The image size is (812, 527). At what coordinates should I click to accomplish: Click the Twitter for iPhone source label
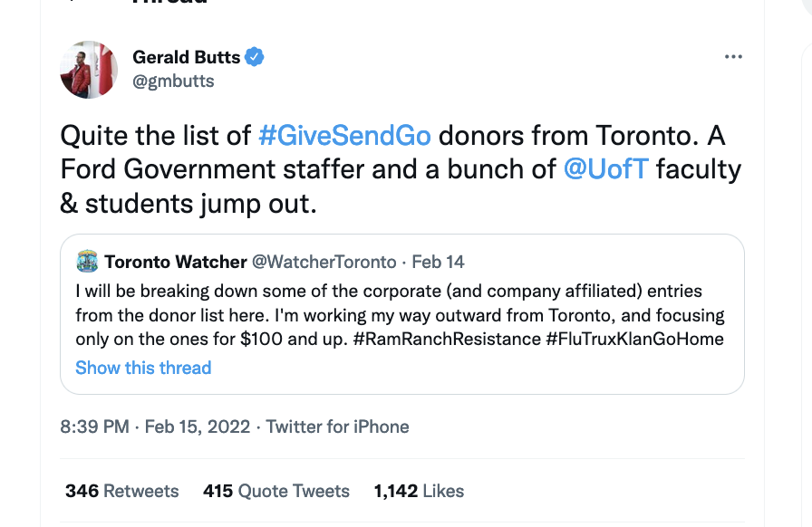[338, 426]
